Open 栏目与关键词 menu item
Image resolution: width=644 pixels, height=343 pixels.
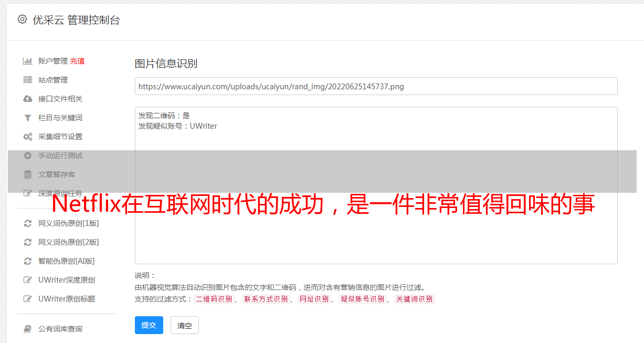tap(60, 118)
